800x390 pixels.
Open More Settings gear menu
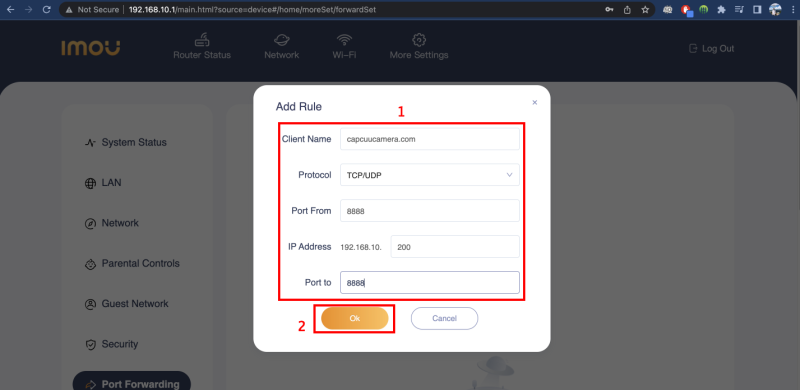point(419,46)
